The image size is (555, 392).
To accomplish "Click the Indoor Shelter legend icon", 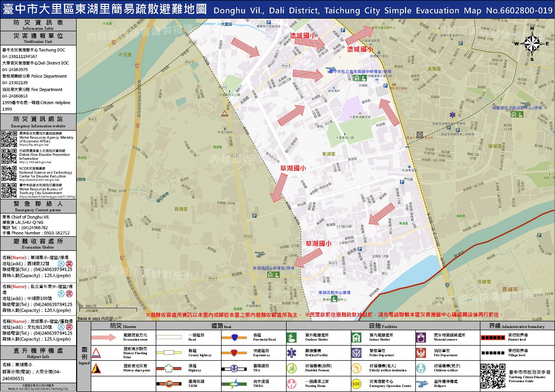I will (x=356, y=338).
